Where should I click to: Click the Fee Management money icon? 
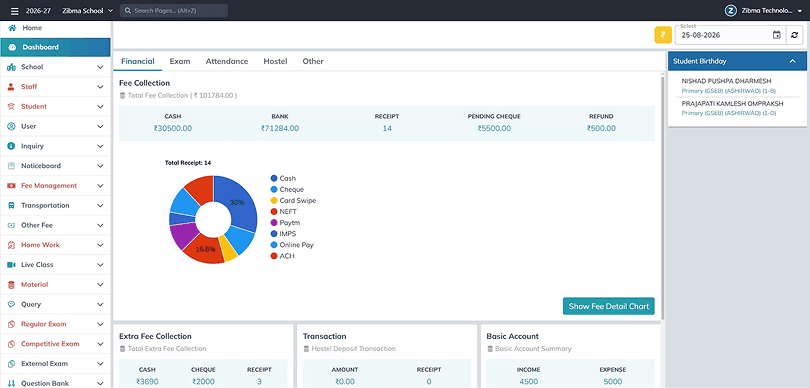pyautogui.click(x=11, y=185)
